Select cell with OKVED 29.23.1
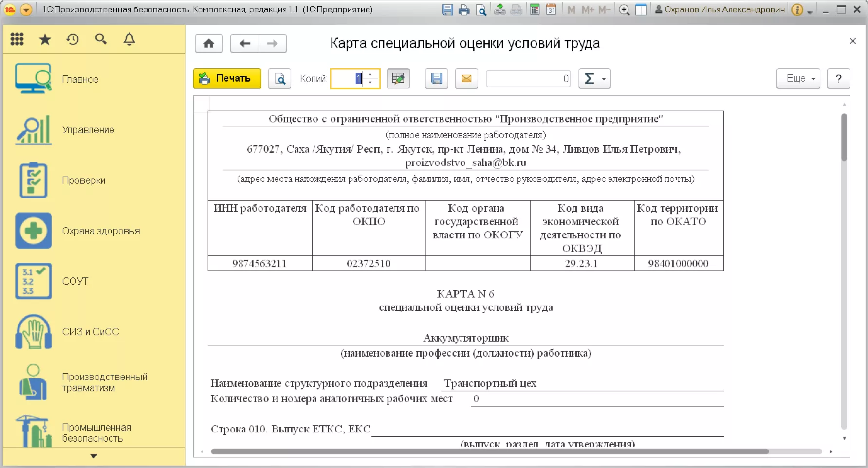The width and height of the screenshot is (868, 468). [582, 264]
